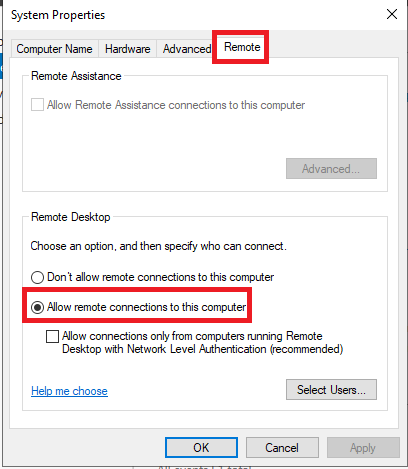Viewport: 408px width, 469px height.
Task: Switch to the Computer Name tab
Action: pos(54,49)
